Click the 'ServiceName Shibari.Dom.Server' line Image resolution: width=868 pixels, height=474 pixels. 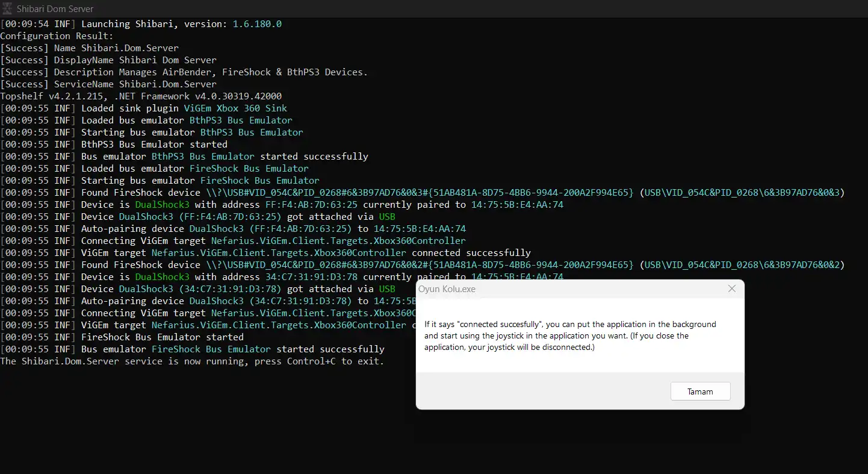pos(108,84)
